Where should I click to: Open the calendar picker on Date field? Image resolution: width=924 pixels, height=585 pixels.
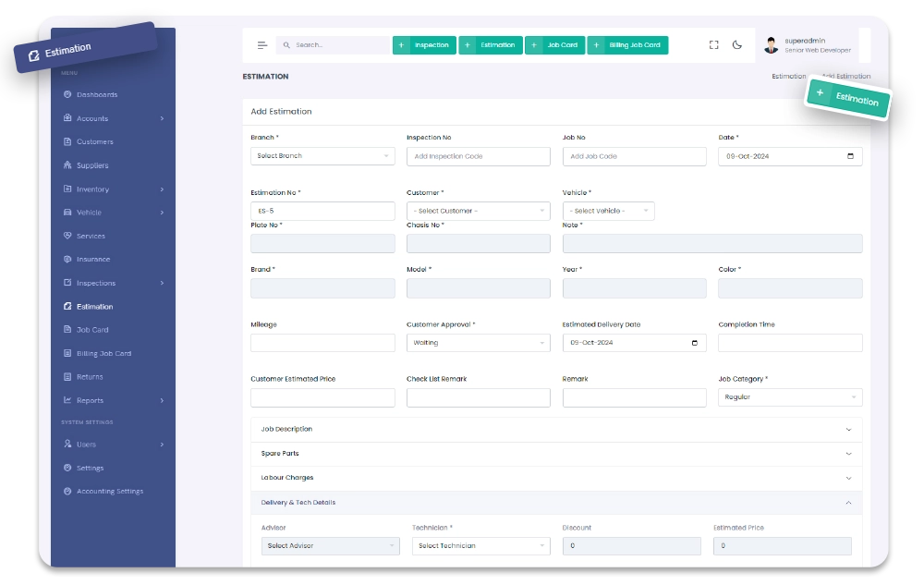850,156
